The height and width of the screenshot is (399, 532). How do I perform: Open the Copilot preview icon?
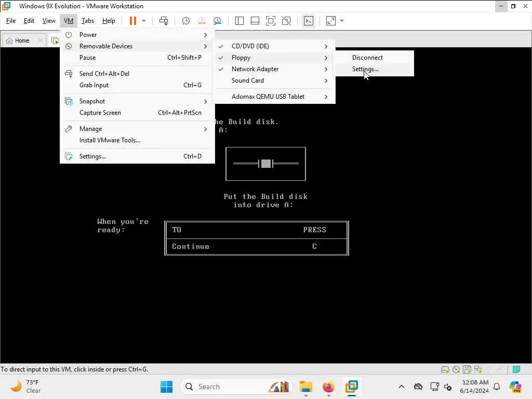tap(515, 387)
